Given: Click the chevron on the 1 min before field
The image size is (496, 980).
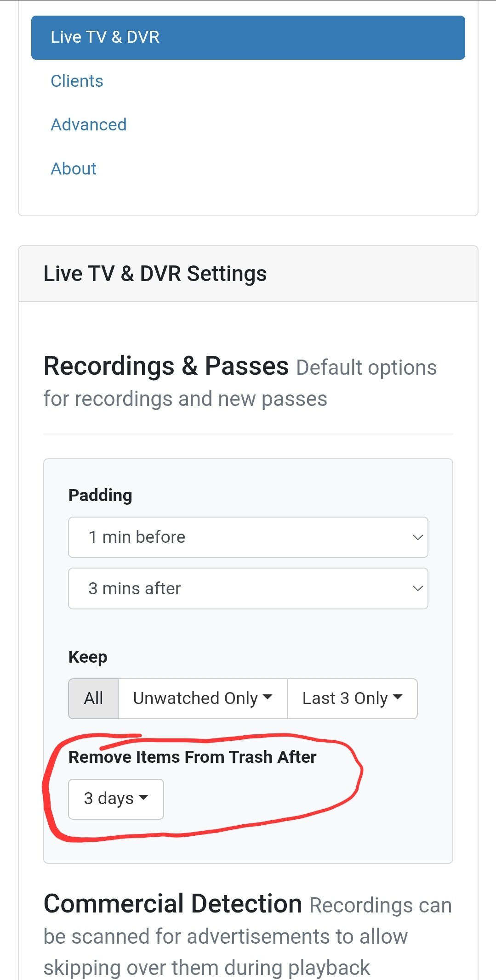Looking at the screenshot, I should pyautogui.click(x=417, y=537).
